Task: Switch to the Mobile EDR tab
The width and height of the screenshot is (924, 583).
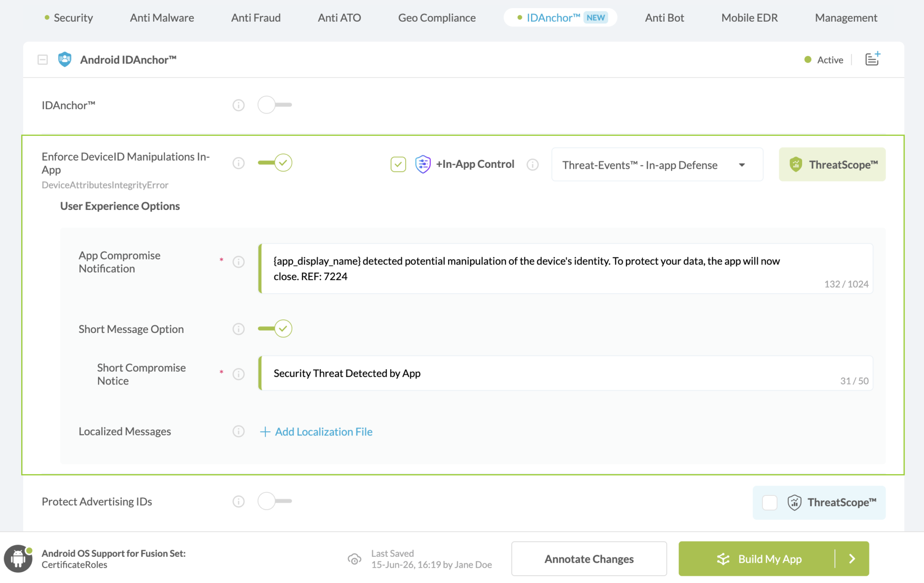Action: tap(749, 18)
